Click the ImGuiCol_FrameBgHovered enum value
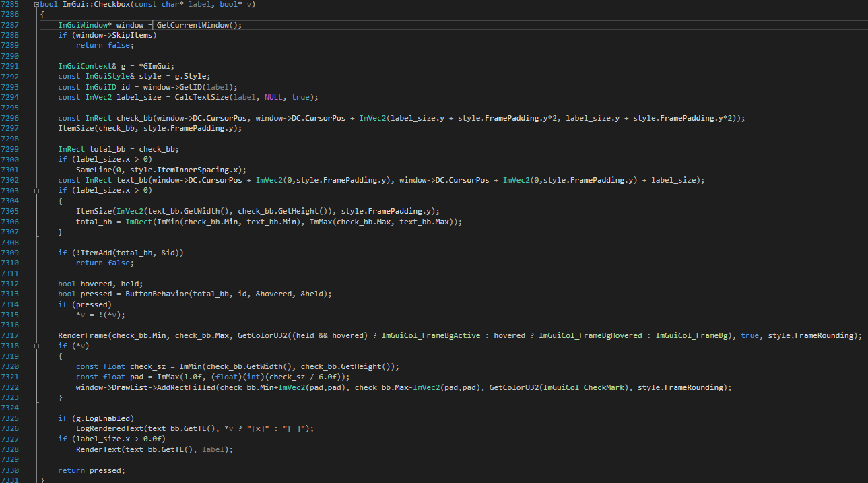 [x=590, y=335]
